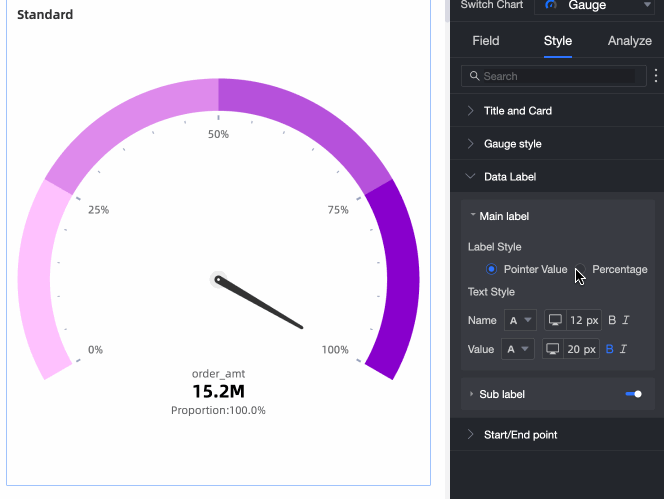
Task: Click the Text Style heading text
Action: [x=491, y=291]
